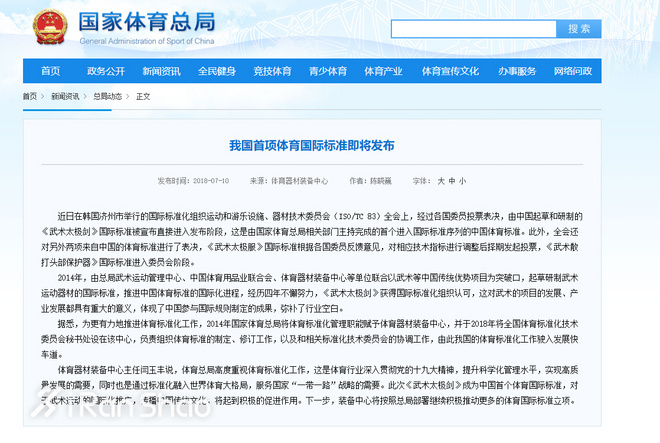The width and height of the screenshot is (660, 443).
Task: Click the English subtitle General Administration of Sport of China
Action: pos(147,41)
